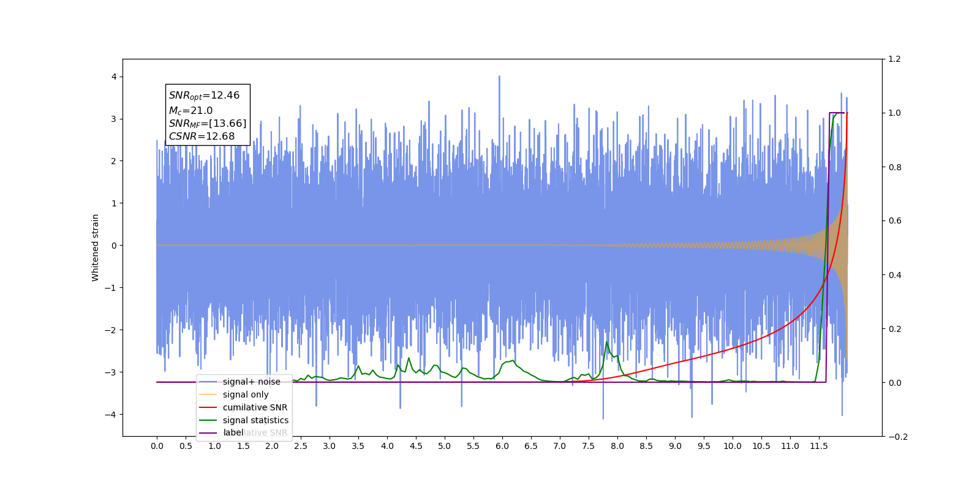The width and height of the screenshot is (980, 490).
Task: Click left y-axis tick label −1
Action: [110, 288]
